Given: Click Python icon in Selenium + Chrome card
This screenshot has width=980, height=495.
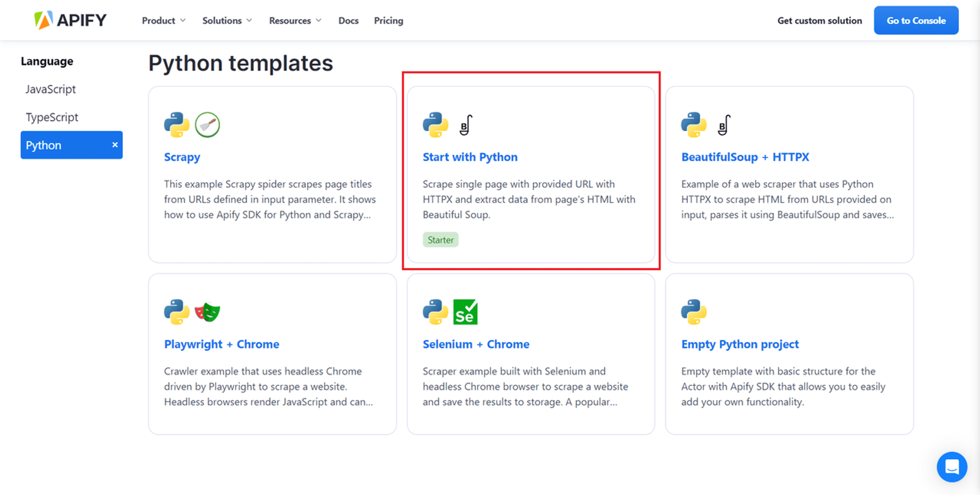Looking at the screenshot, I should click(435, 312).
